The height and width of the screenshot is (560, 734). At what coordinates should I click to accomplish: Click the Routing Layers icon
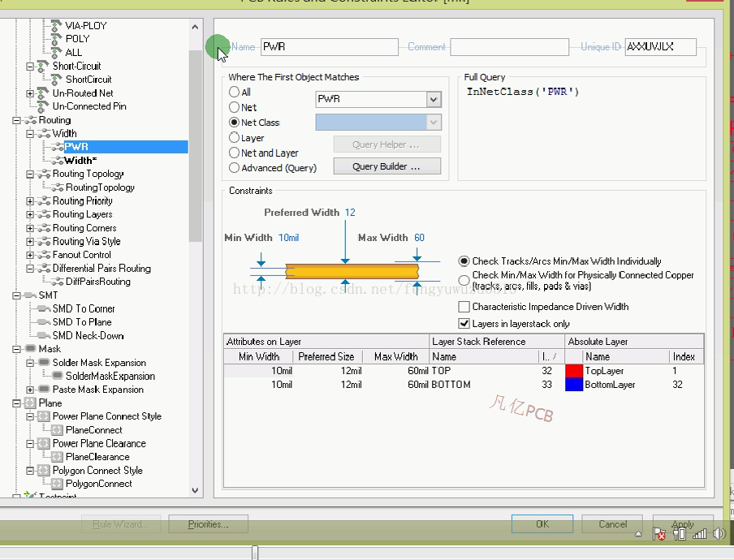pos(44,214)
